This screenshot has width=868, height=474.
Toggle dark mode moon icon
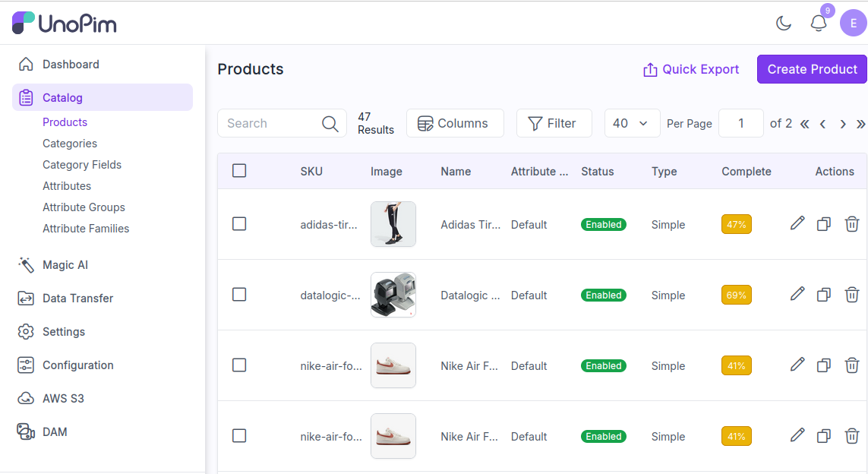tap(783, 24)
